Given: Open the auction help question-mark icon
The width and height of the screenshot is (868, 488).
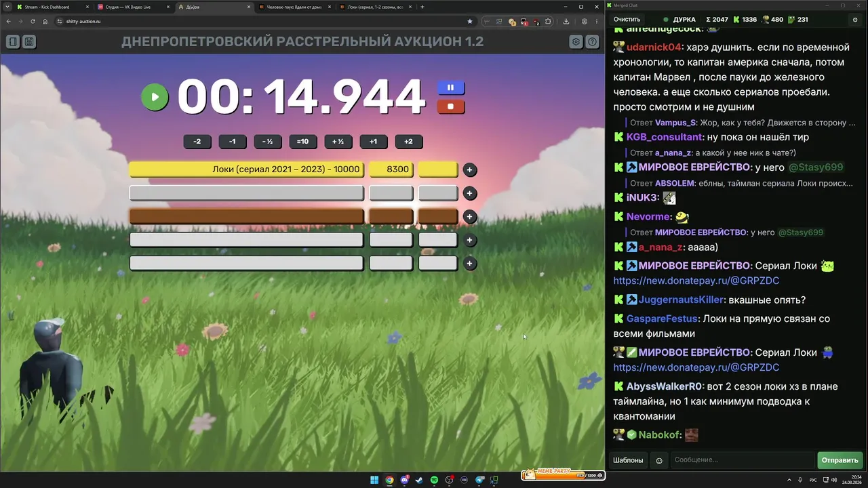Looking at the screenshot, I should click(x=592, y=42).
